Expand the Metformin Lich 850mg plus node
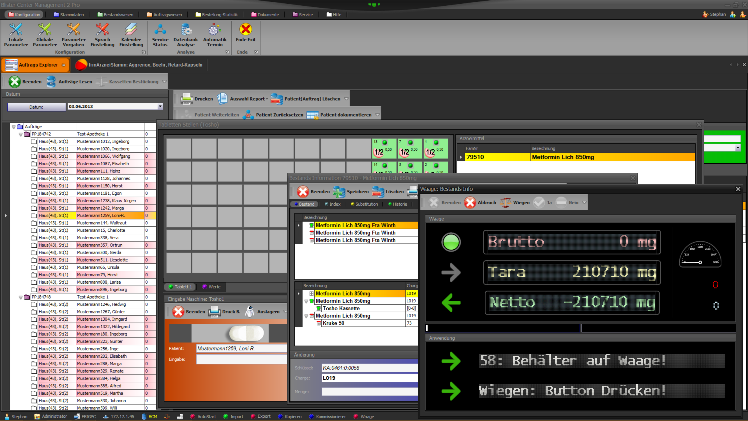Image resolution: width=748 pixels, height=421 pixels. click(x=312, y=294)
